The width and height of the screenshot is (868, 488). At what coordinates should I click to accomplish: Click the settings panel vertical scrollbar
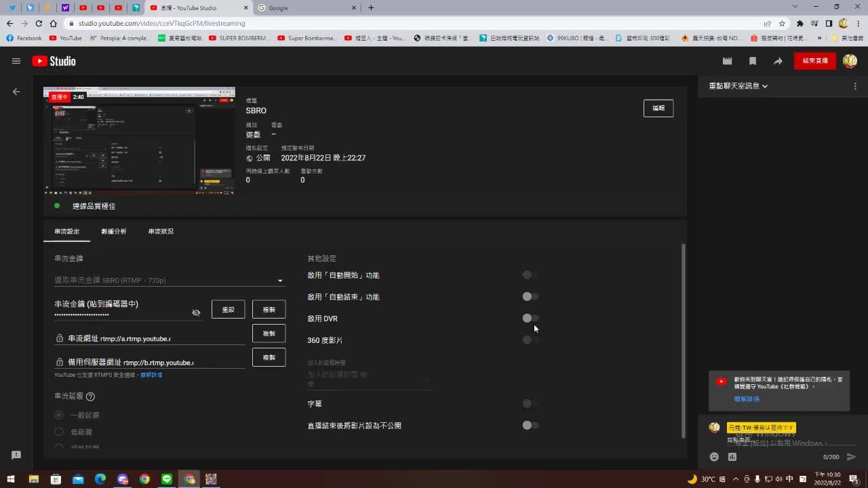[684, 341]
